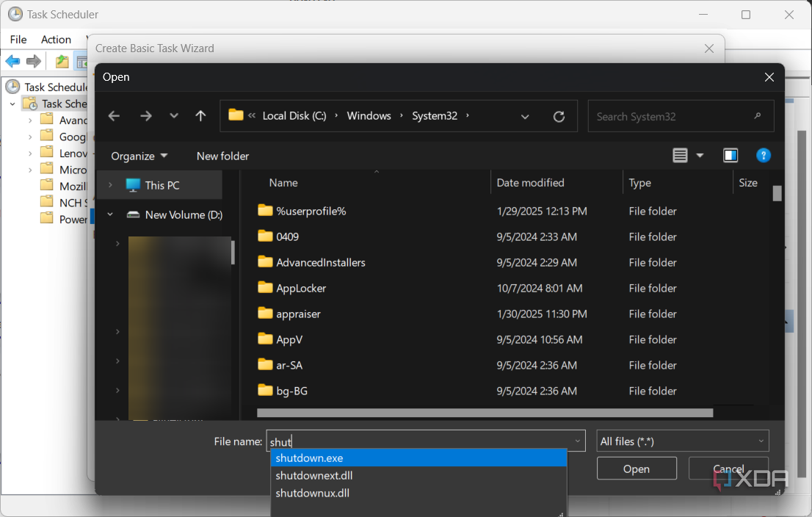Collapse New Volume (D:) in the sidebar
Image resolution: width=812 pixels, height=517 pixels.
(109, 214)
